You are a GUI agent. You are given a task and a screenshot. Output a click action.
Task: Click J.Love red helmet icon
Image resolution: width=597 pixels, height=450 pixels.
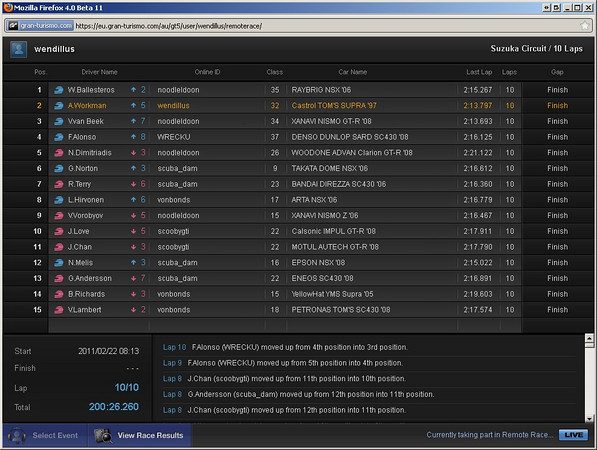click(59, 231)
